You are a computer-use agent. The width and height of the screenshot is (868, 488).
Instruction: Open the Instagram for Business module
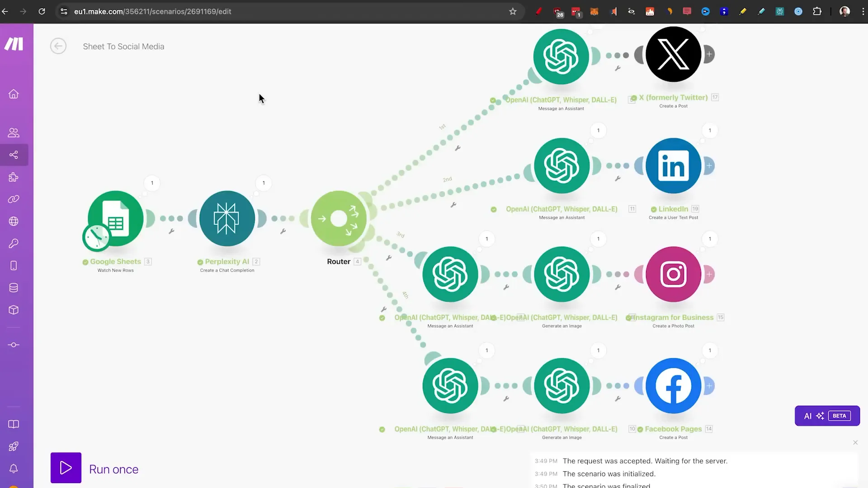tap(673, 274)
